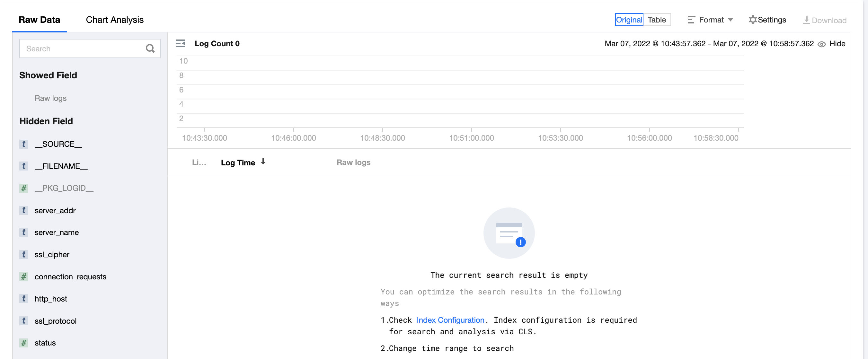Switch to Table view mode
The width and height of the screenshot is (868, 359).
[656, 20]
